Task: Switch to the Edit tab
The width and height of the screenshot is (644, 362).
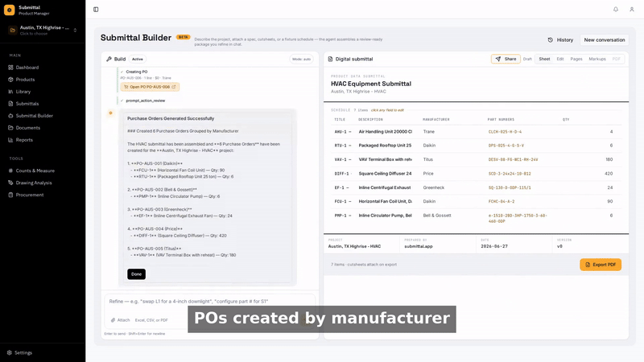Action: [x=560, y=59]
